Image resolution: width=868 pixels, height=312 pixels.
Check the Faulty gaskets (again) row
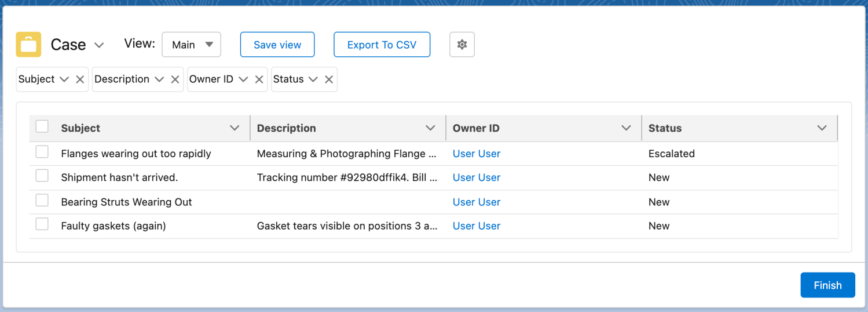click(x=42, y=224)
